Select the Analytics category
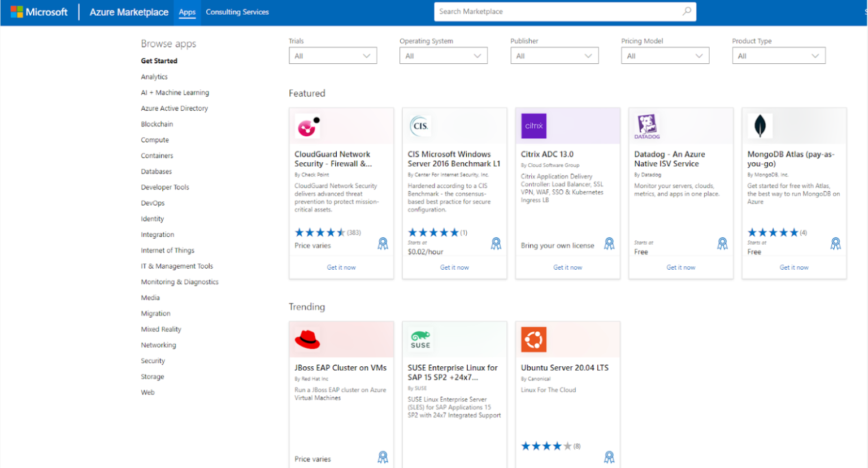The width and height of the screenshot is (868, 468). (154, 77)
